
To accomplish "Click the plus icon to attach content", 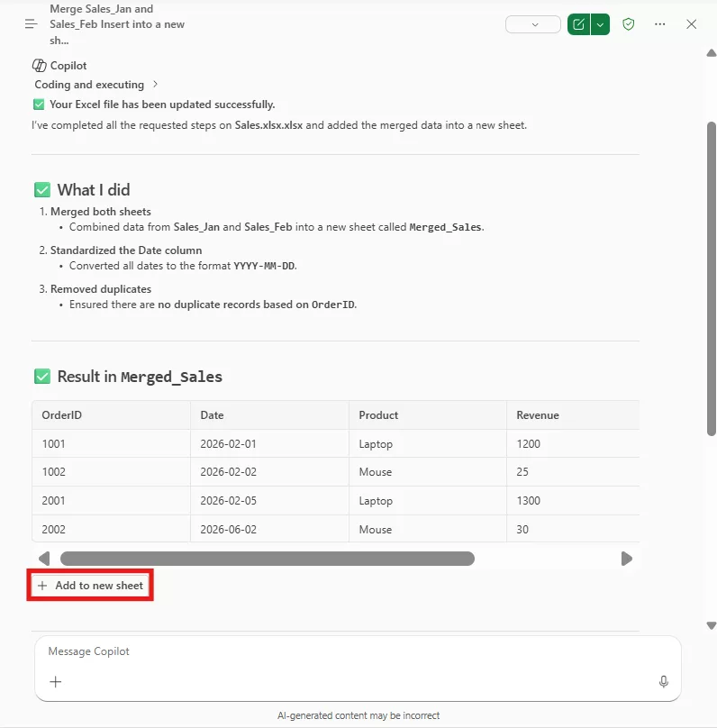I will point(55,682).
